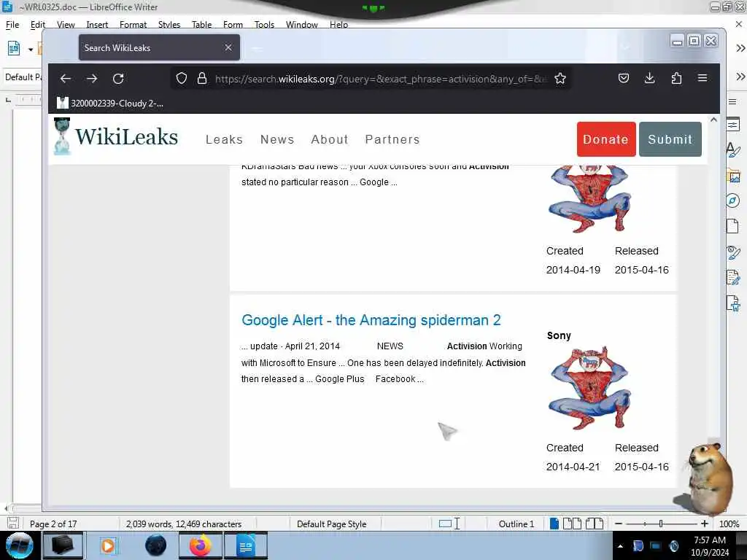Open sidebar Navigator deck
Image resolution: width=747 pixels, height=560 pixels.
tap(733, 201)
